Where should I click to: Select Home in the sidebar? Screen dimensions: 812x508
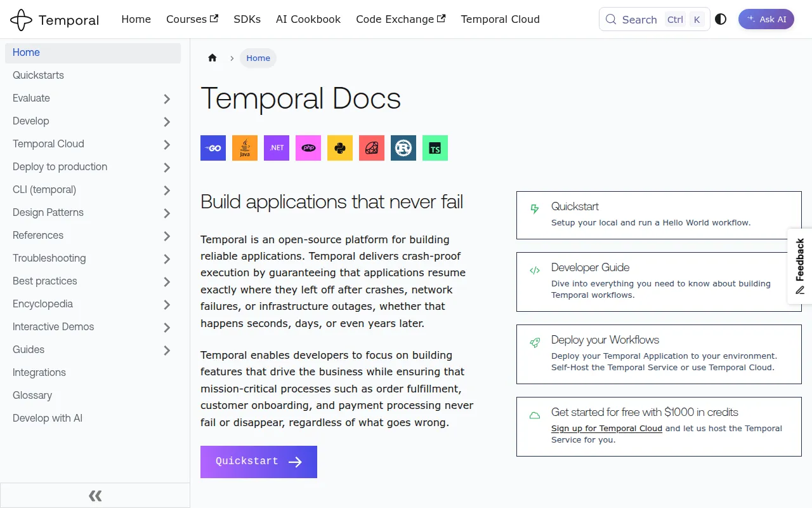click(x=93, y=53)
